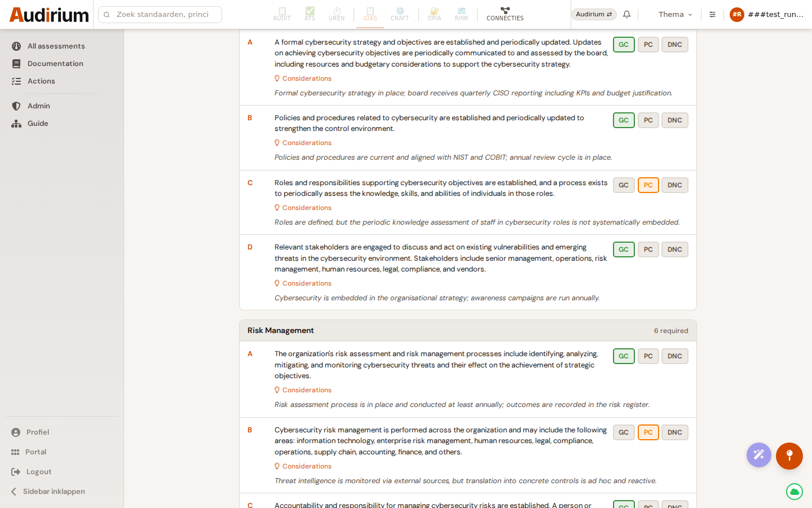The width and height of the screenshot is (812, 508).
Task: Open the AUDIT module icon
Action: tap(282, 14)
